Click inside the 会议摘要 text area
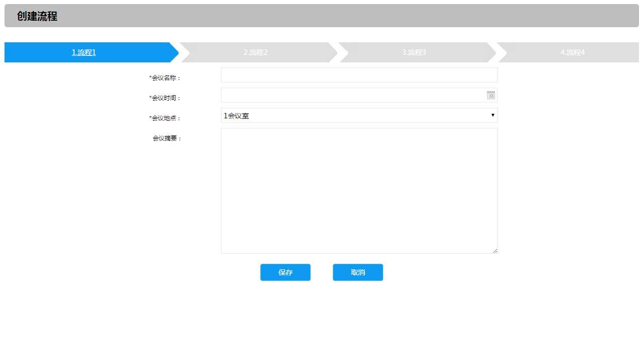644x364 pixels. [x=359, y=191]
